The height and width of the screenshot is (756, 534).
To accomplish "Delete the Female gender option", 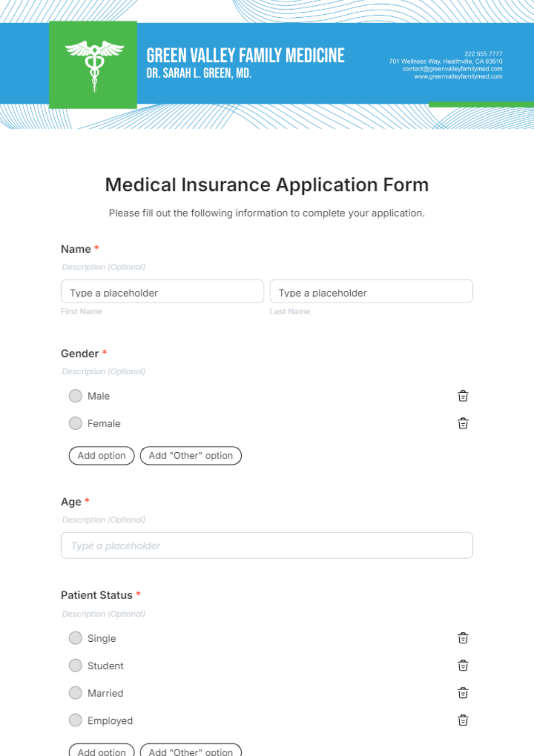I will pos(463,423).
